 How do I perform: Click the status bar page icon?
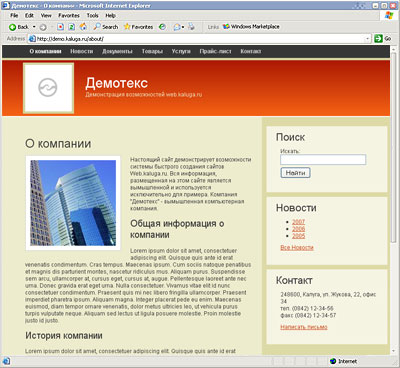(x=6, y=361)
